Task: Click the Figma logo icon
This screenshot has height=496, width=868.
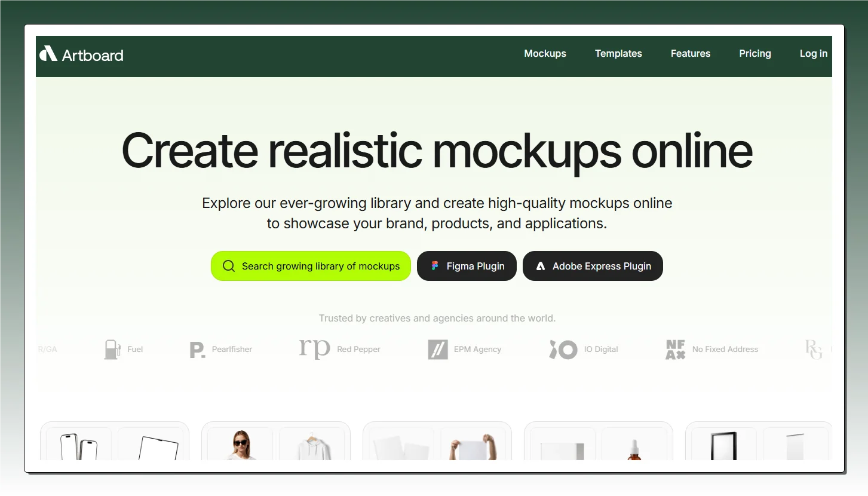Action: [435, 267]
